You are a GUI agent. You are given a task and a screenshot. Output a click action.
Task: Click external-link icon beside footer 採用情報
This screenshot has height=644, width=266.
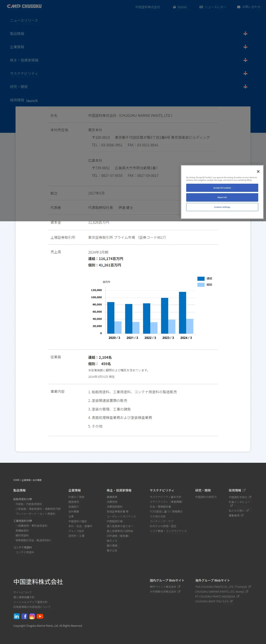coord(244,490)
